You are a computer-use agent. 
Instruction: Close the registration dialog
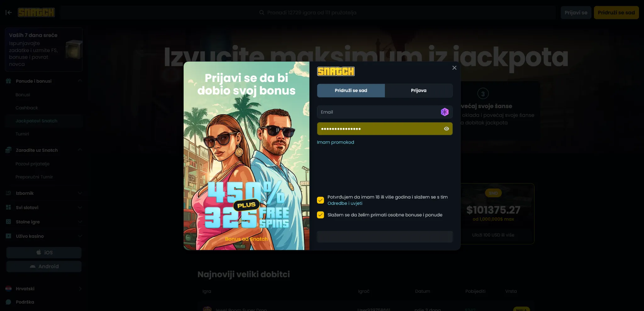point(454,68)
